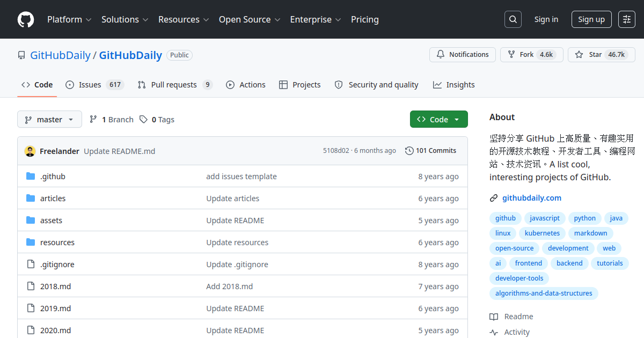Expand the Resources menu
Image resolution: width=644 pixels, height=338 pixels.
(x=183, y=19)
